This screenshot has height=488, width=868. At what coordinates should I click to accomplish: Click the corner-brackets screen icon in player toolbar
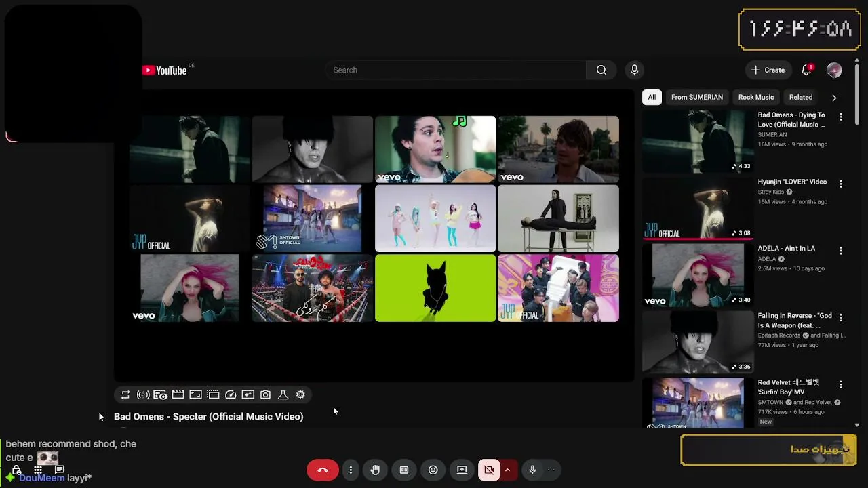click(195, 394)
